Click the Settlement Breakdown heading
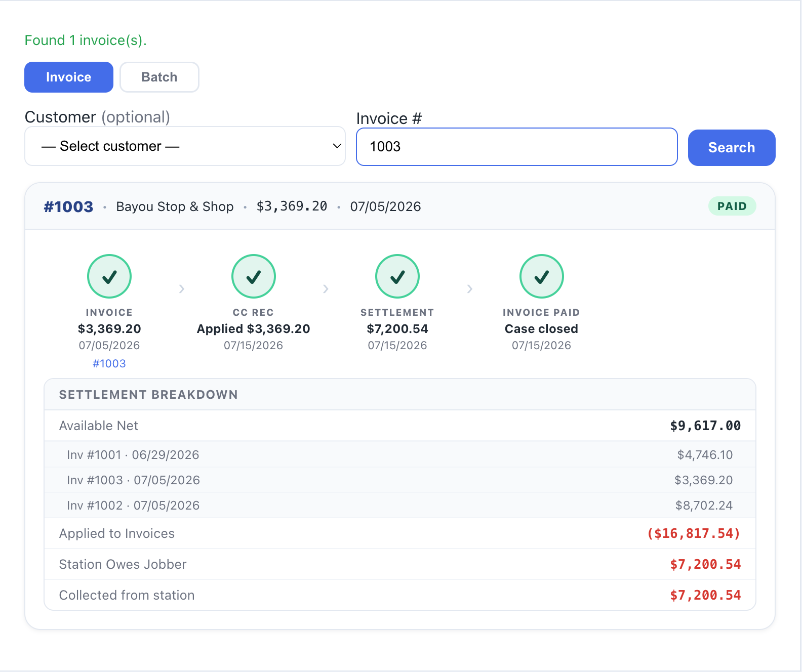This screenshot has height=672, width=802. coord(148,395)
